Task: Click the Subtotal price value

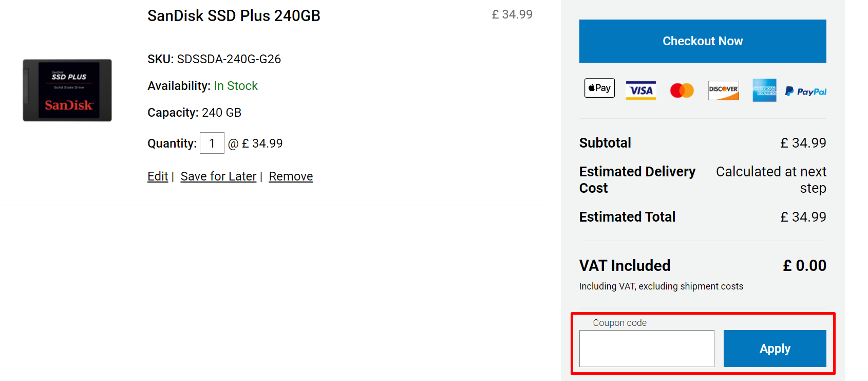Action: pyautogui.click(x=803, y=143)
